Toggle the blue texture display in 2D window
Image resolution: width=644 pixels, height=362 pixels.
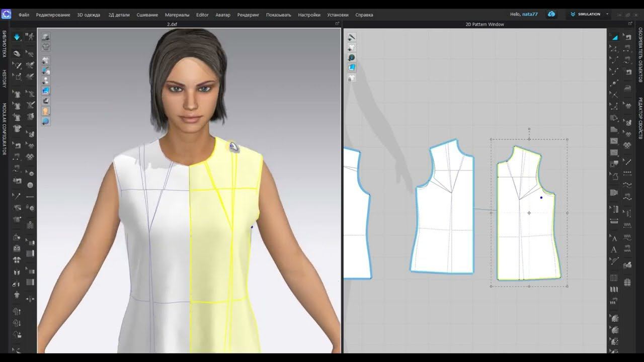coord(352,67)
